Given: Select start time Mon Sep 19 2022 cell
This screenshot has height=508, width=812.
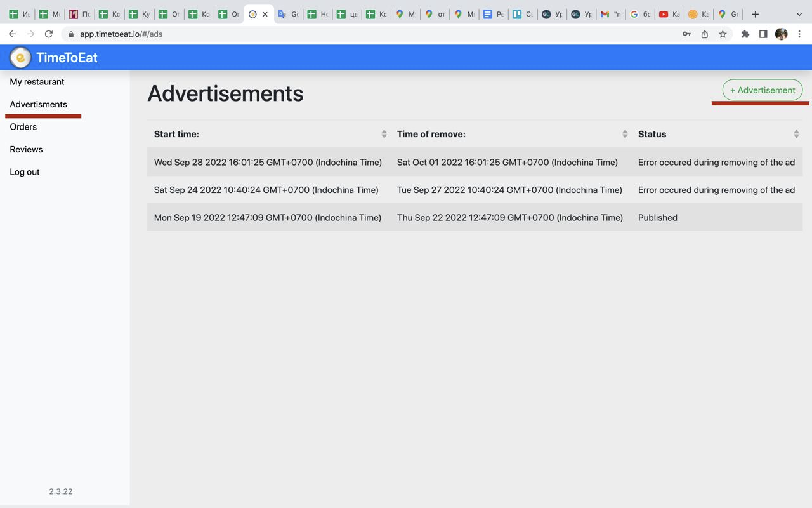Looking at the screenshot, I should click(268, 217).
